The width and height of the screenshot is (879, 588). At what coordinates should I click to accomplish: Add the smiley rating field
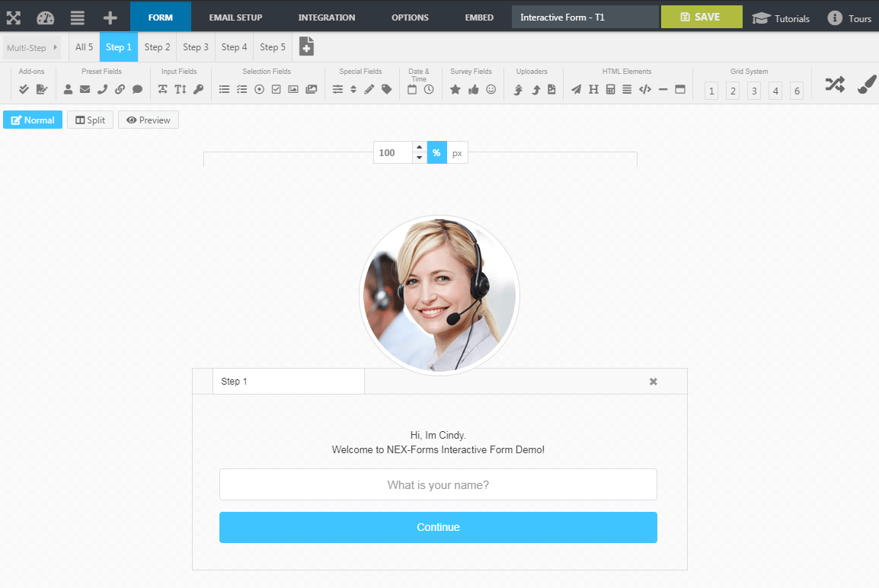tap(491, 89)
